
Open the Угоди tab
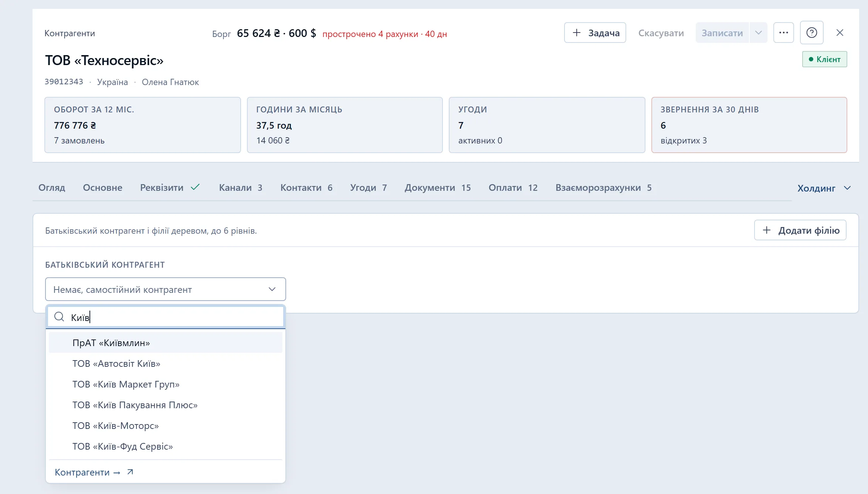[368, 187]
